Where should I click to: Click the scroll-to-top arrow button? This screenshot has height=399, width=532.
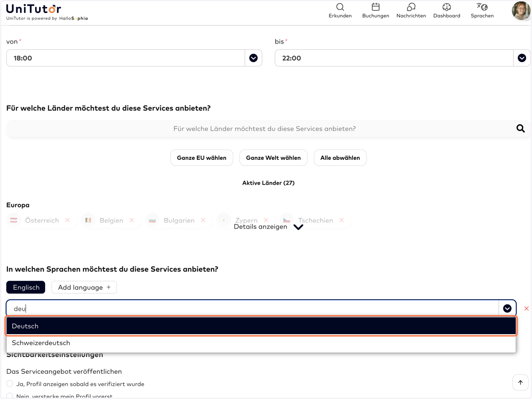[x=520, y=382]
